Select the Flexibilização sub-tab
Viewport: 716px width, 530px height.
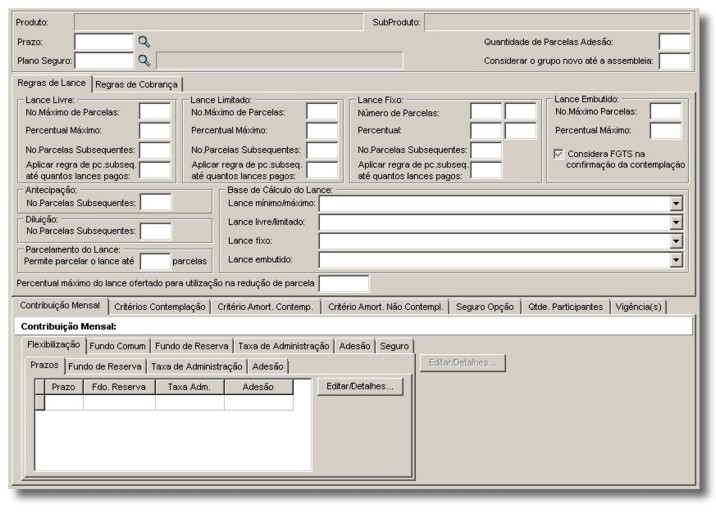point(53,345)
